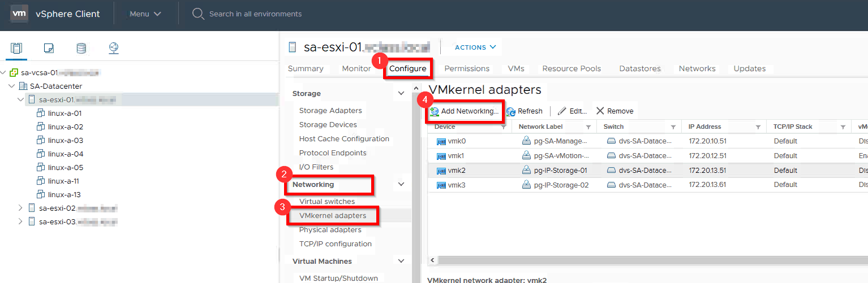Select the 172.20.12.51 IP address cell

(708, 156)
